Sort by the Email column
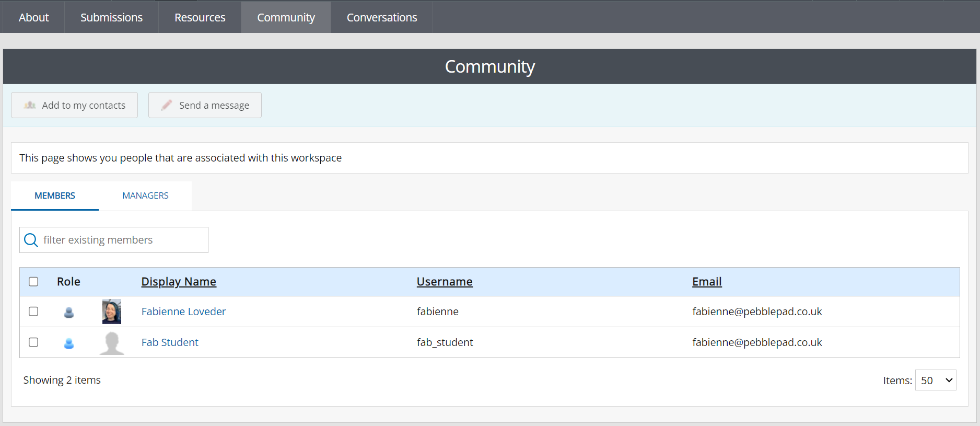 coord(707,282)
